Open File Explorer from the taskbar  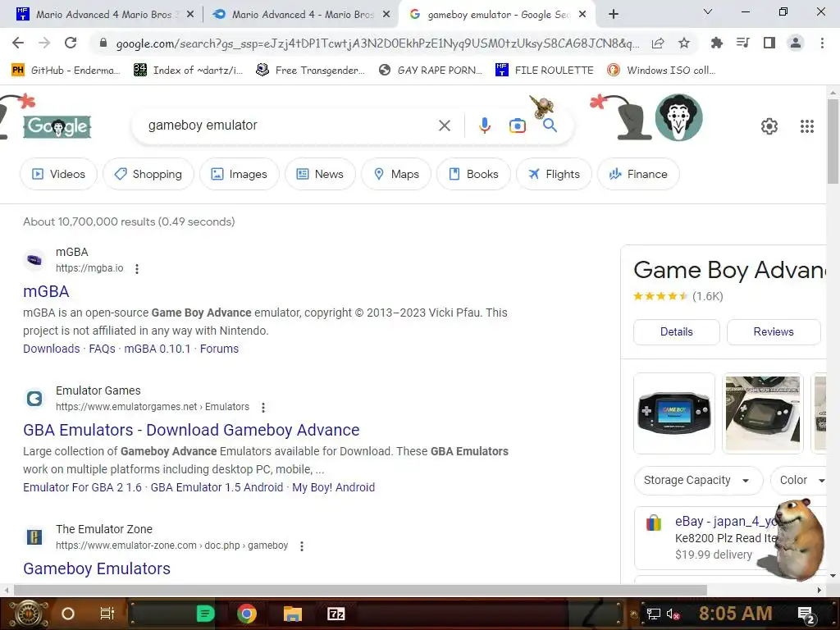pos(293,614)
